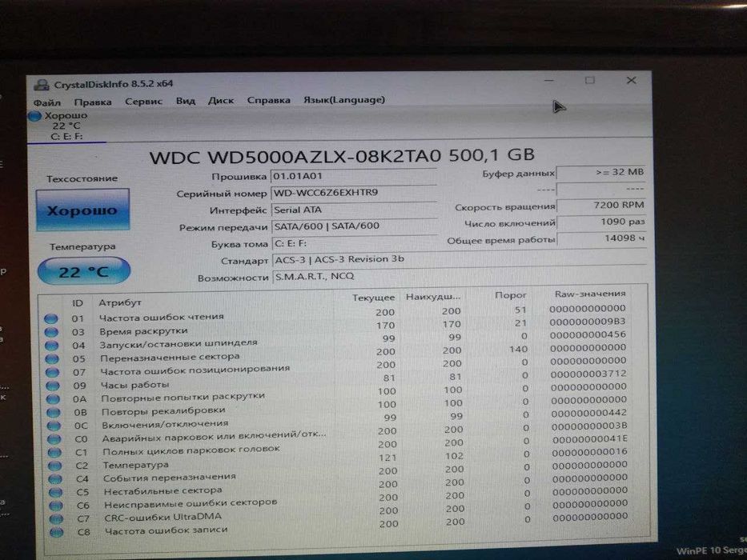Click the Буква тома field C: E: F:

pyautogui.click(x=355, y=243)
